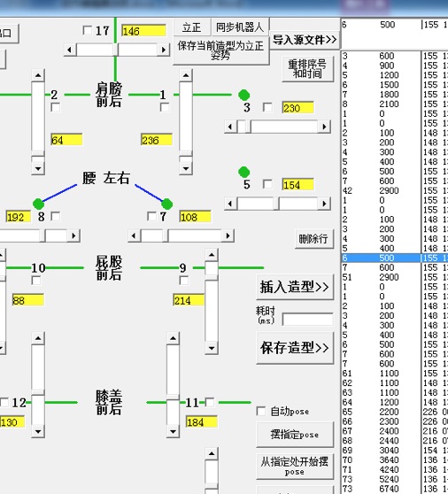
Task: Click down arrow of servo 11 vertical slider
Action: (173, 431)
